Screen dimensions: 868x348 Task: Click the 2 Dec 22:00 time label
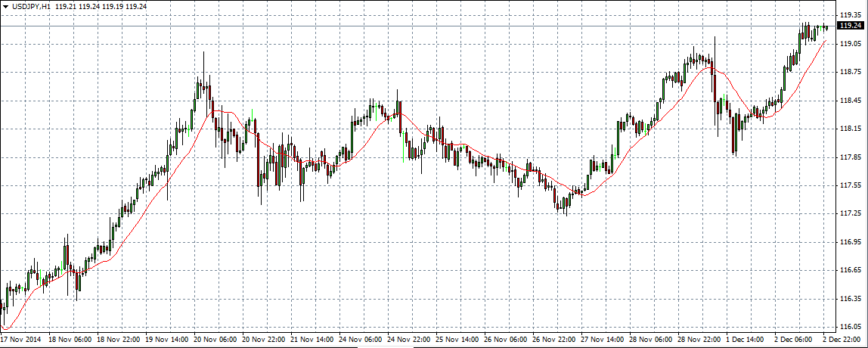tap(844, 340)
